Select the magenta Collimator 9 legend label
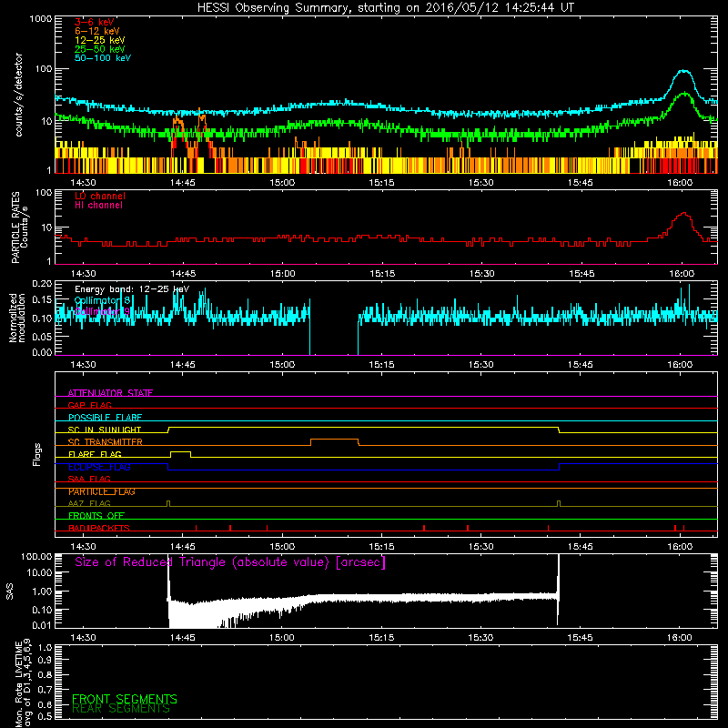This screenshot has width=728, height=728. pyautogui.click(x=102, y=311)
